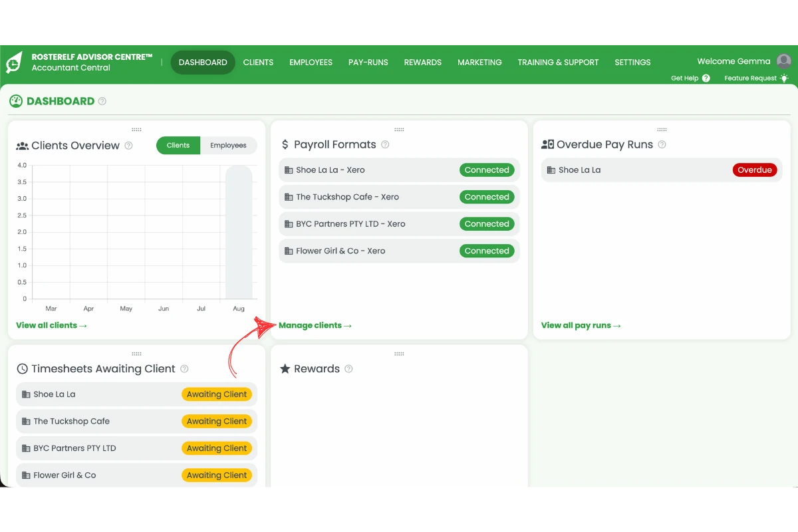Click Awaiting Client badge for BYC Partners PTY LTD
The height and width of the screenshot is (532, 798).
(x=217, y=448)
